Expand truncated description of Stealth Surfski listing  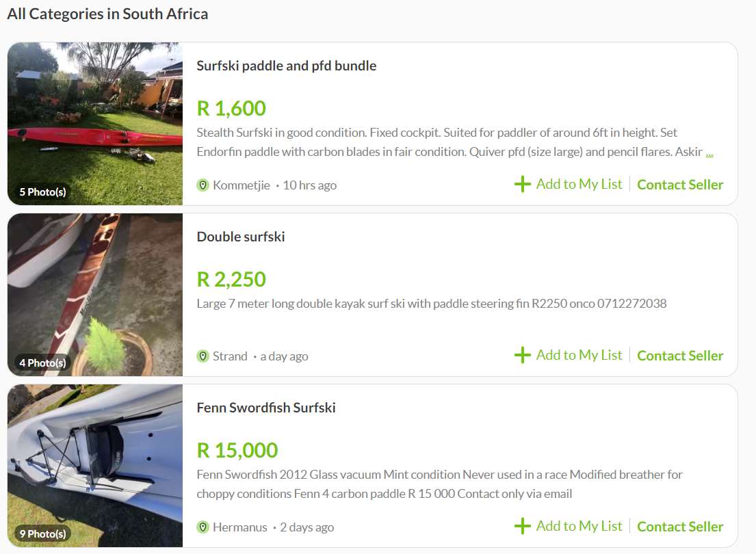click(x=709, y=153)
